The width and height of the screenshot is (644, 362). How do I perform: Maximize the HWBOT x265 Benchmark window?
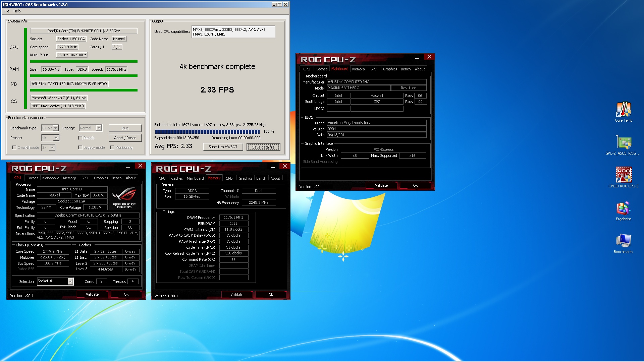280,5
